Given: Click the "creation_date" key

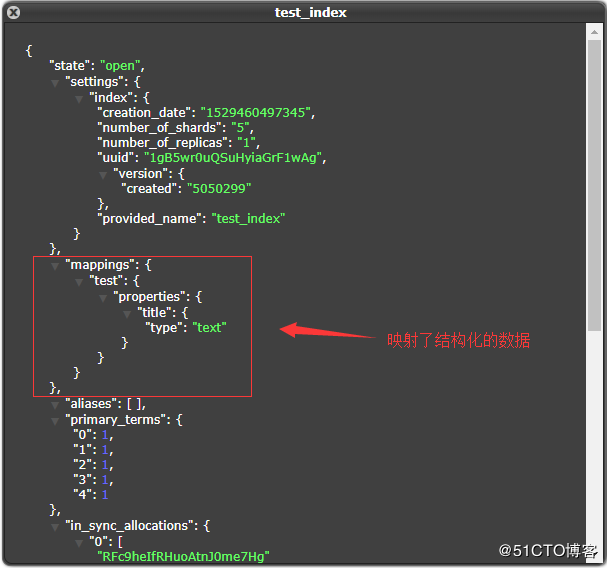Looking at the screenshot, I should (144, 113).
